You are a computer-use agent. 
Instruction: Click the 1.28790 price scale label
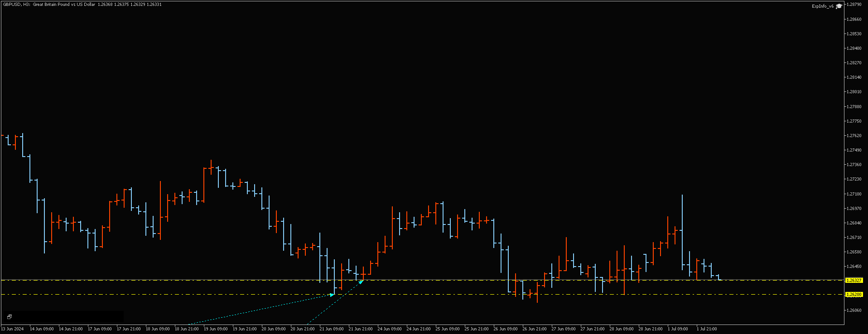click(x=854, y=5)
